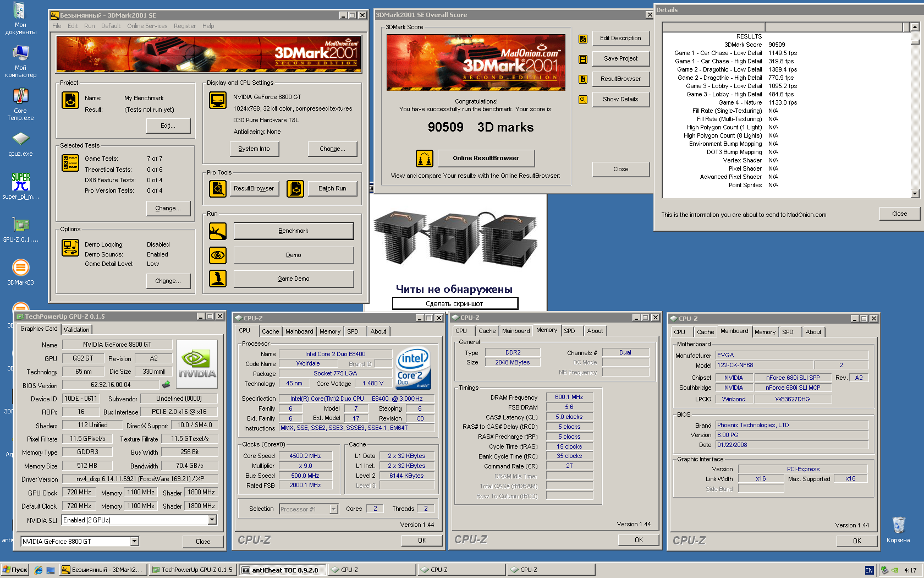Click the Demo eye icon
The image size is (924, 578).
pos(218,255)
